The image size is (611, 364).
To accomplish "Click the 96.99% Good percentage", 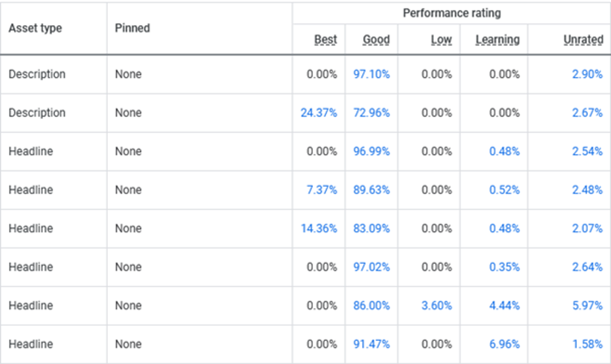I will tap(371, 151).
